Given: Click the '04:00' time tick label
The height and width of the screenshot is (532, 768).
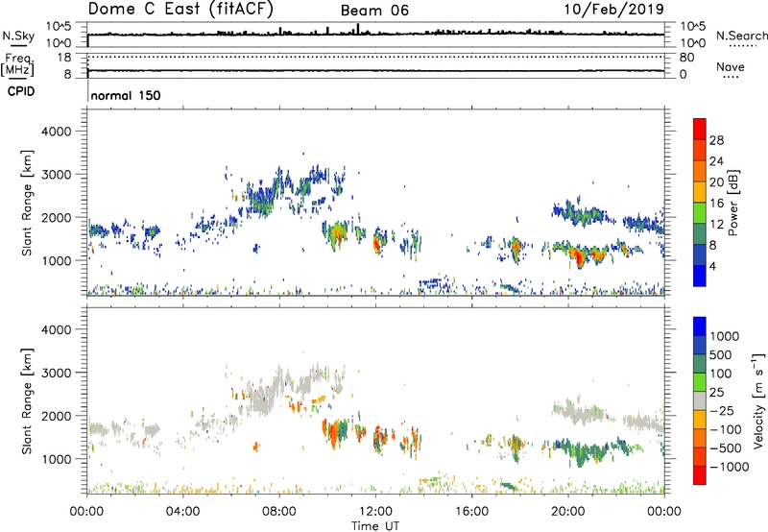Looking at the screenshot, I should click(x=182, y=512).
